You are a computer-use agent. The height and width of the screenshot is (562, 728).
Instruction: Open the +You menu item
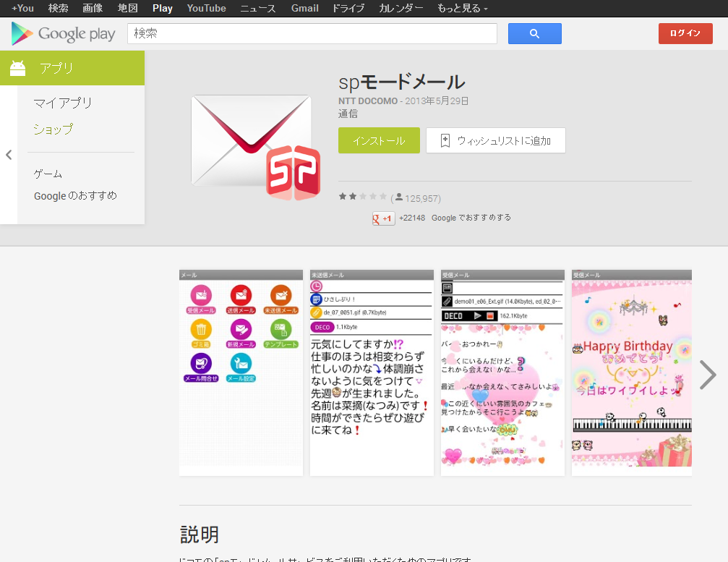coord(22,9)
